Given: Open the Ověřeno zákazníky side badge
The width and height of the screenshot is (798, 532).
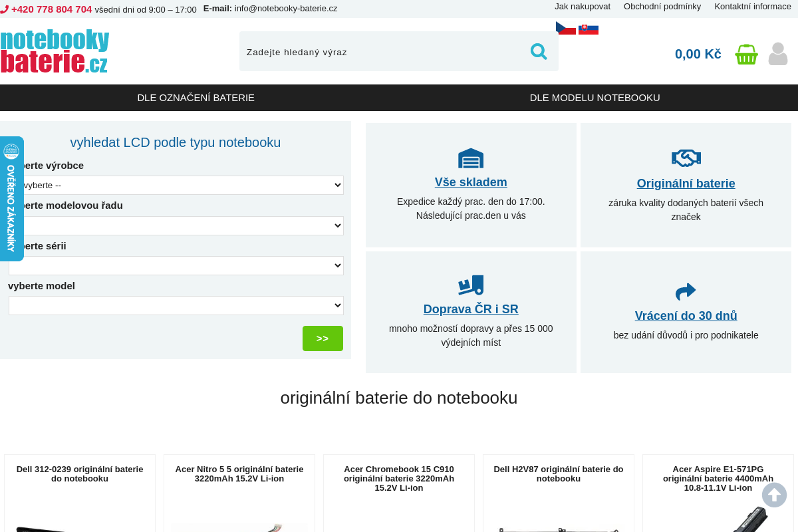Looking at the screenshot, I should coord(11,199).
